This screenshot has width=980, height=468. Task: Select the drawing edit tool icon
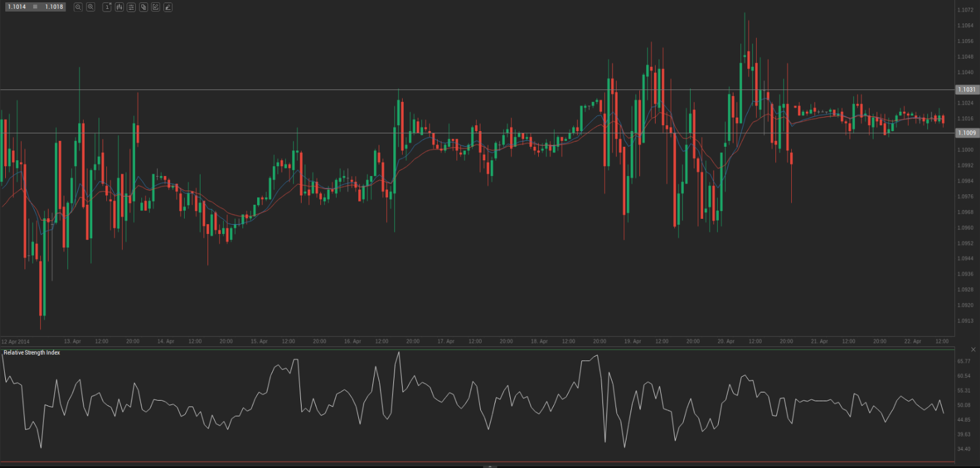click(155, 7)
